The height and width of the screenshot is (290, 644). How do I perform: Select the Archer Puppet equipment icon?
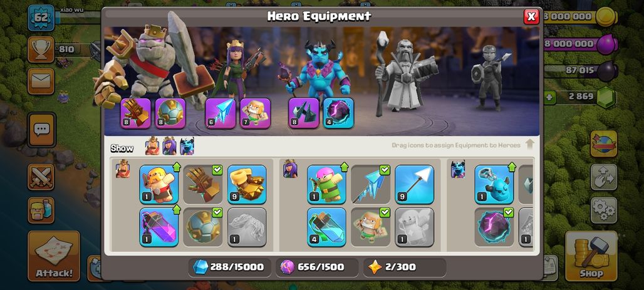pos(327,184)
